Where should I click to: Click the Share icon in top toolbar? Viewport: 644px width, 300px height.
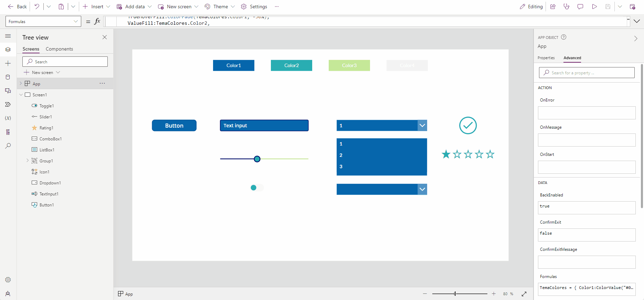point(553,7)
